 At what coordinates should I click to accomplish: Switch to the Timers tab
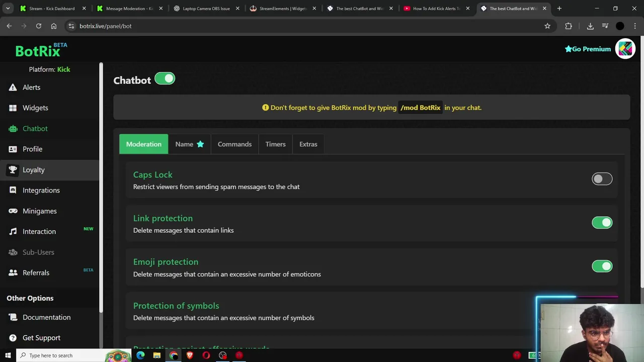tap(275, 144)
